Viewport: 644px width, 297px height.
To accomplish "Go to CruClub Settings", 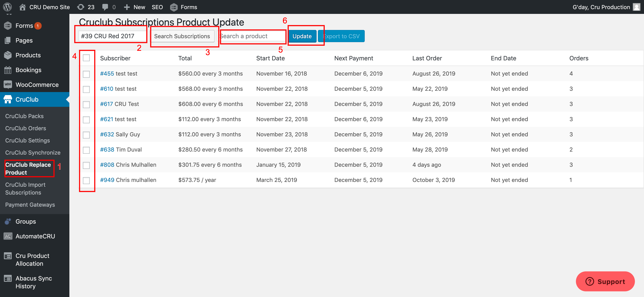I will click(28, 140).
